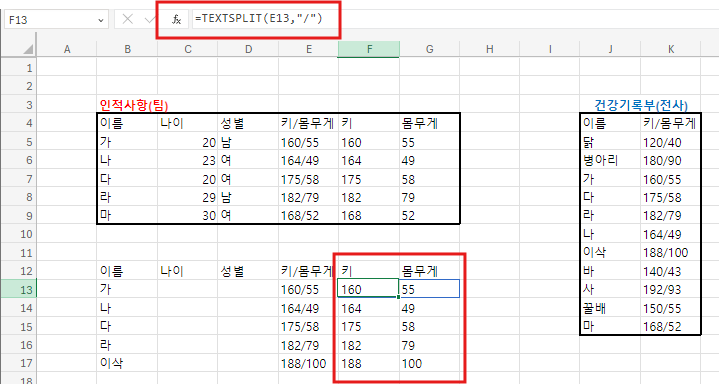Click the Cancel X icon in formula bar

coord(127,19)
